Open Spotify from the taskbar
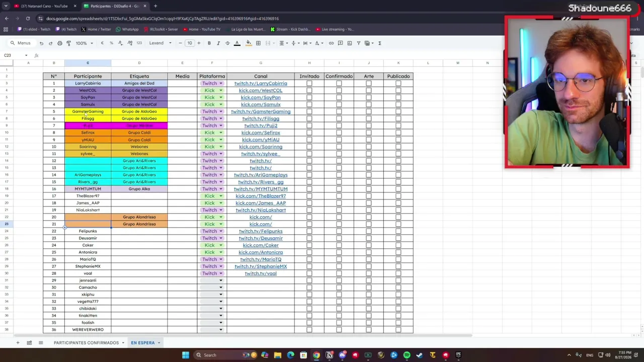The image size is (644, 362). (x=407, y=355)
